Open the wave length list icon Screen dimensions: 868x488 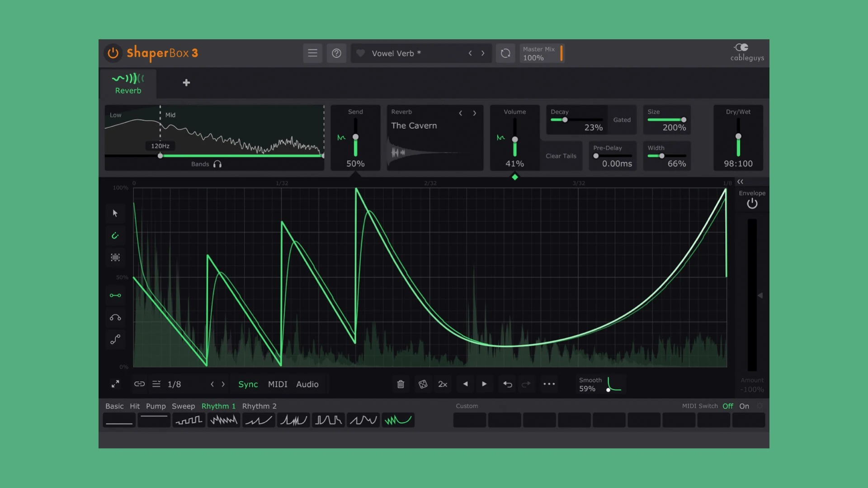[156, 384]
